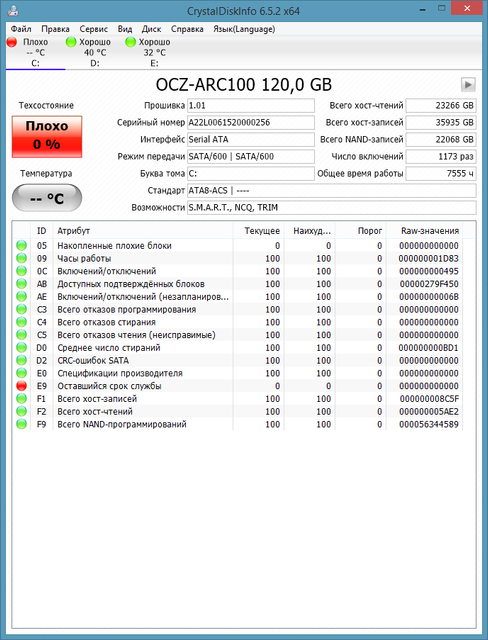Click red status icon for attribute E9
The height and width of the screenshot is (640, 488).
click(x=21, y=386)
